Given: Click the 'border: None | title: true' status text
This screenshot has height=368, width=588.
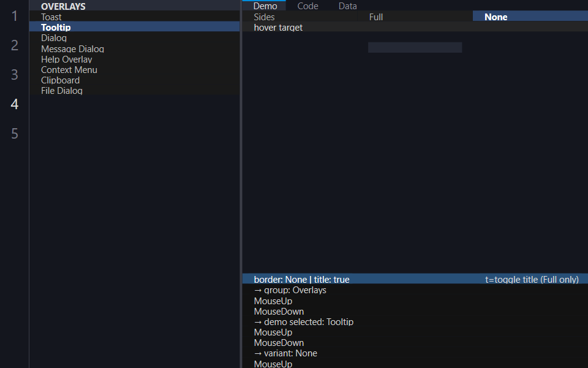Looking at the screenshot, I should pos(301,280).
